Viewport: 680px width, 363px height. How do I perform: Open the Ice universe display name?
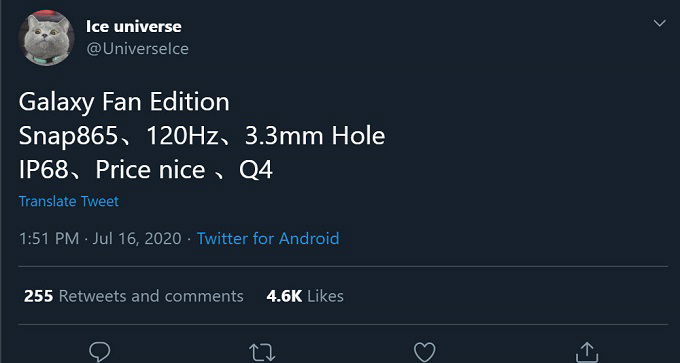[x=134, y=26]
